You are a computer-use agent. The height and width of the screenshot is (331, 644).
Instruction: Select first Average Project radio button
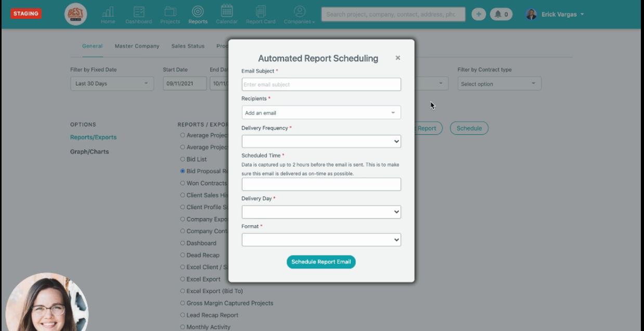[x=183, y=135]
